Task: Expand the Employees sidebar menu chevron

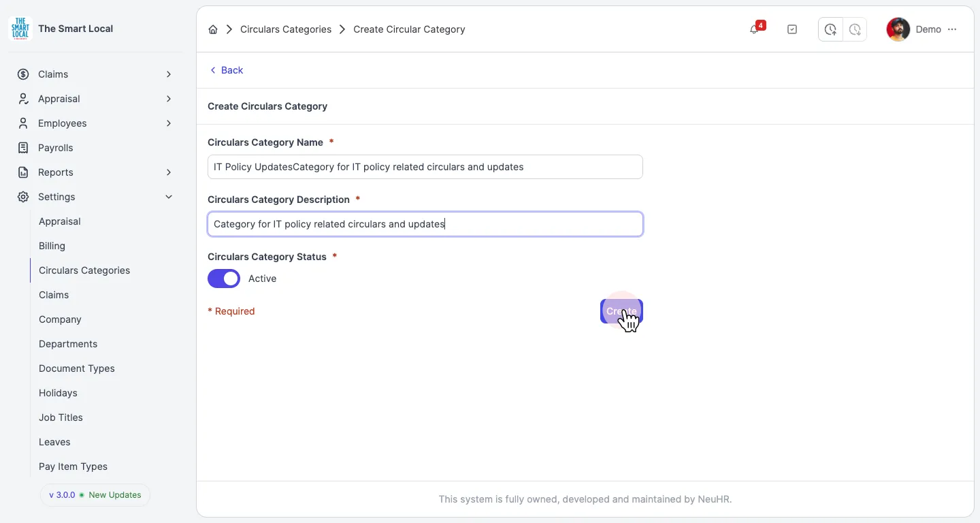Action: click(169, 123)
